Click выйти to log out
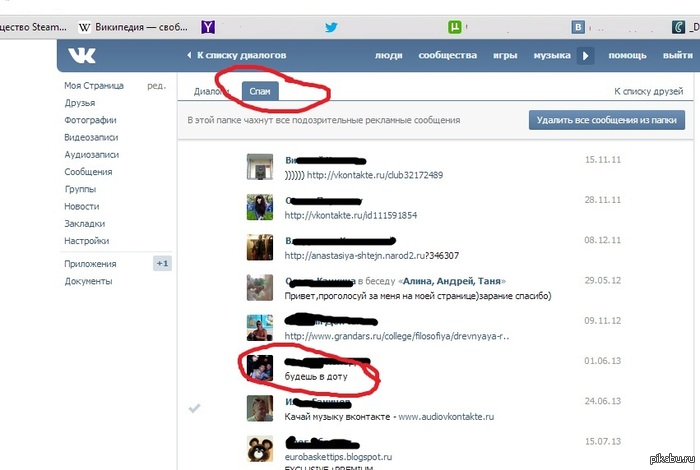The width and height of the screenshot is (700, 470). click(x=678, y=55)
